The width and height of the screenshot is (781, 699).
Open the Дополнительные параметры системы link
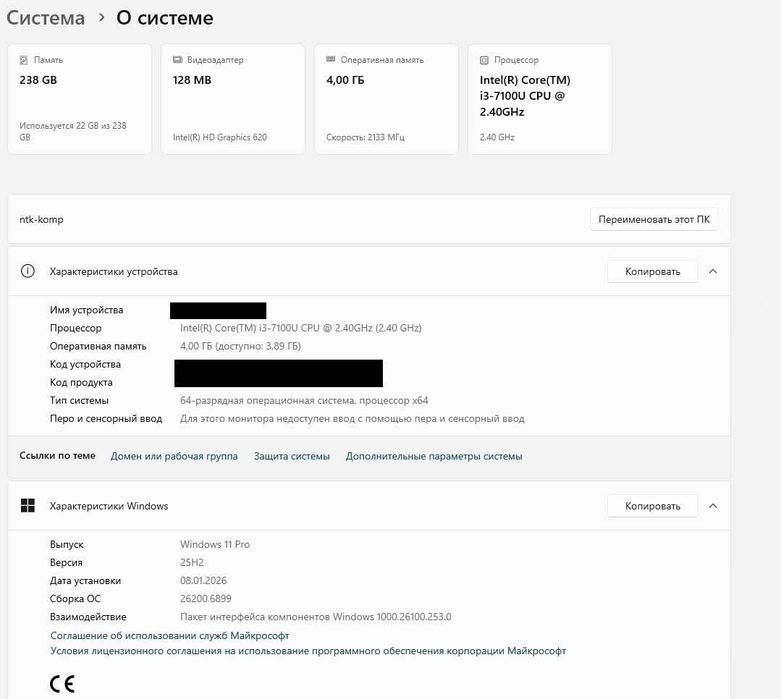pos(434,456)
